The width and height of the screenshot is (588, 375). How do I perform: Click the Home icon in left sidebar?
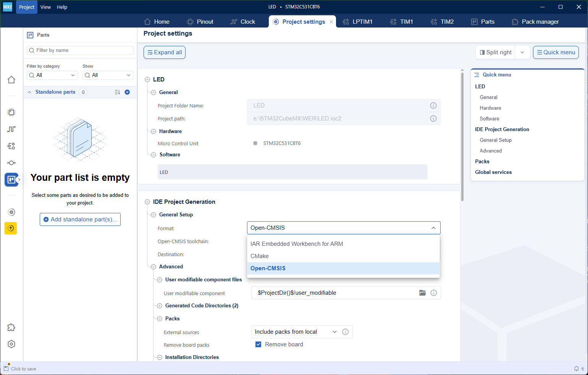pos(11,80)
